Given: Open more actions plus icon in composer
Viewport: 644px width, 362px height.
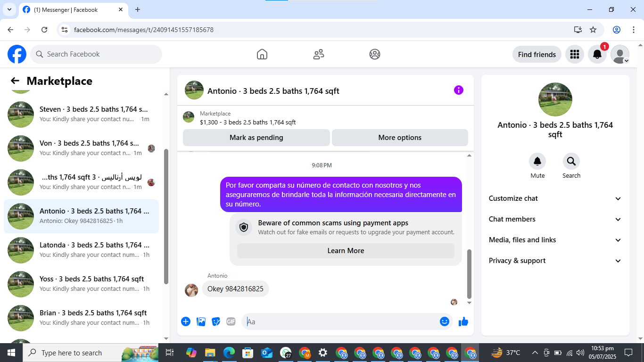Looking at the screenshot, I should coord(186,321).
